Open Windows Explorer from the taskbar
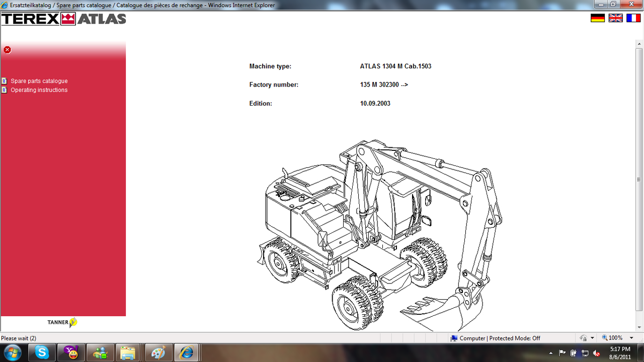The height and width of the screenshot is (362, 644). tap(129, 352)
